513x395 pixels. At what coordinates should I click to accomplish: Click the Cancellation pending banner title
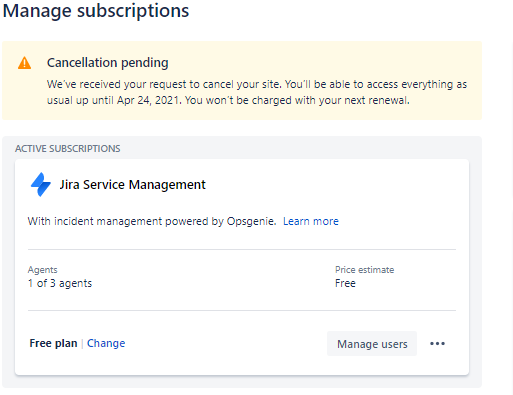[108, 63]
